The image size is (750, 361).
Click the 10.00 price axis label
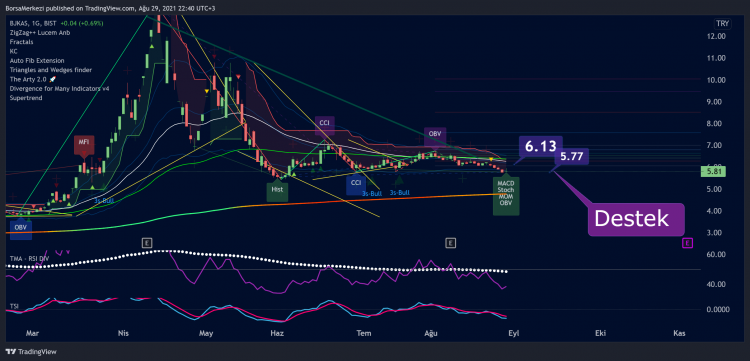(716, 80)
